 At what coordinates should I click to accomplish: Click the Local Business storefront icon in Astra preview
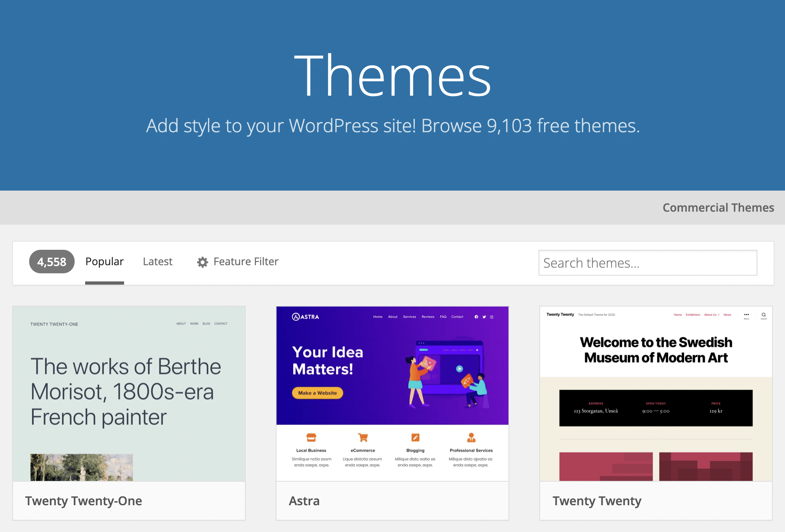click(311, 438)
